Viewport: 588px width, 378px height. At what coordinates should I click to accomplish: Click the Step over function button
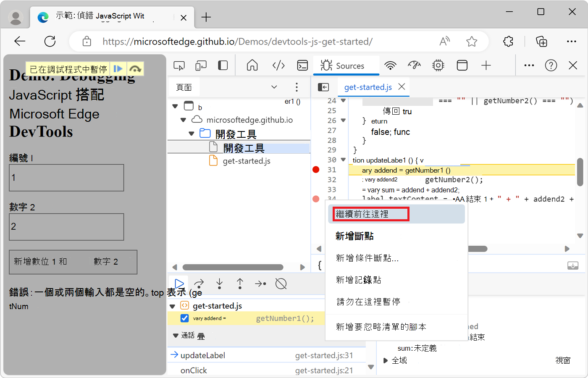coord(199,284)
